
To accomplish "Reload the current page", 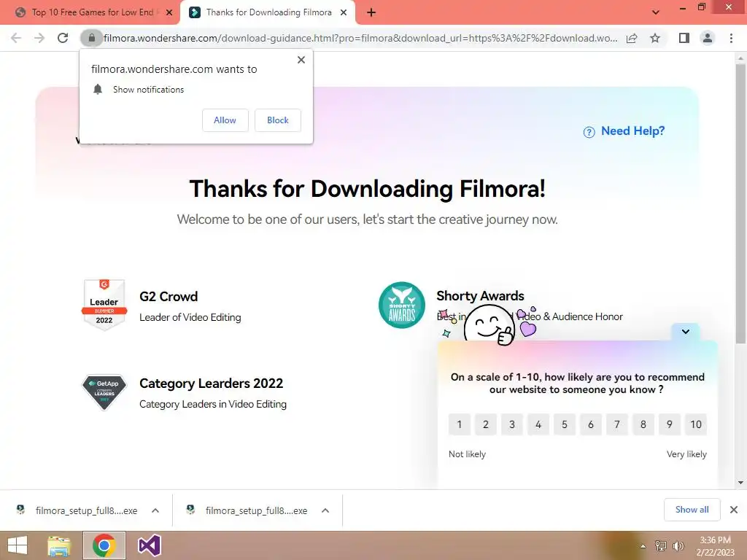I will [63, 38].
